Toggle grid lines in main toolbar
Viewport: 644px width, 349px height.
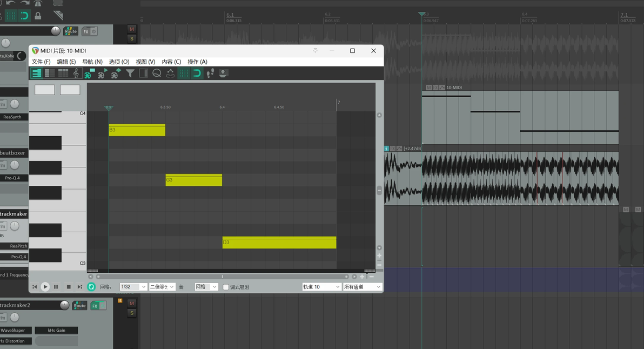11,16
